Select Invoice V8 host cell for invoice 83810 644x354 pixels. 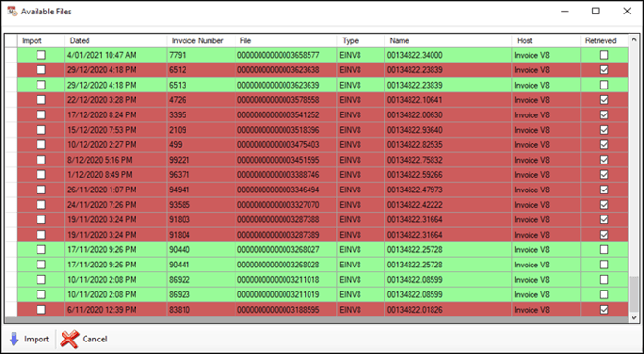(546, 310)
